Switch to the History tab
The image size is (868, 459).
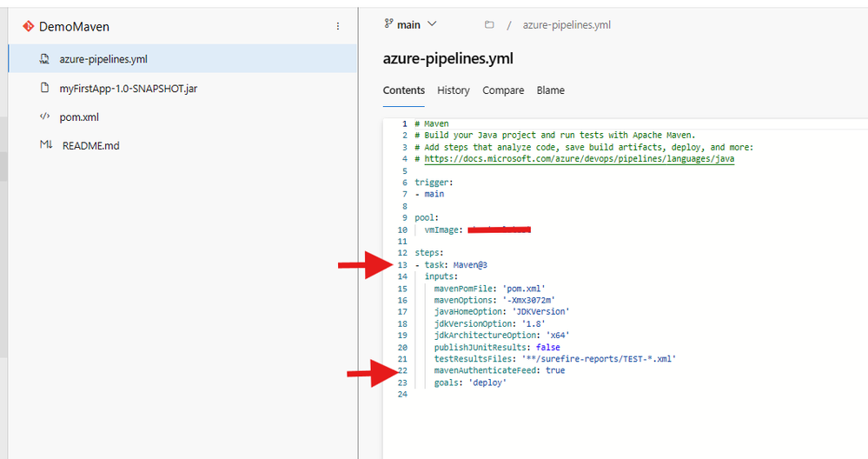(454, 90)
